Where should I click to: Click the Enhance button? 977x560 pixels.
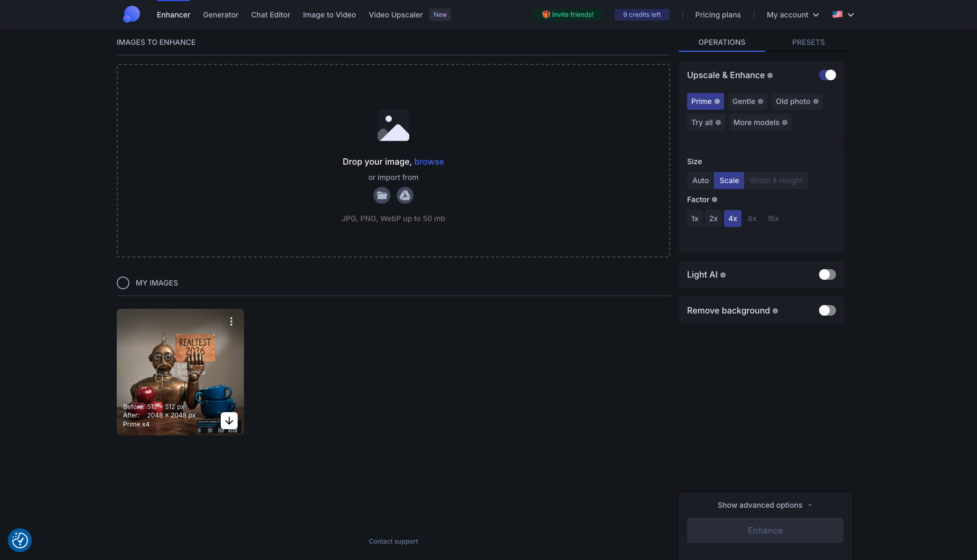(x=765, y=530)
